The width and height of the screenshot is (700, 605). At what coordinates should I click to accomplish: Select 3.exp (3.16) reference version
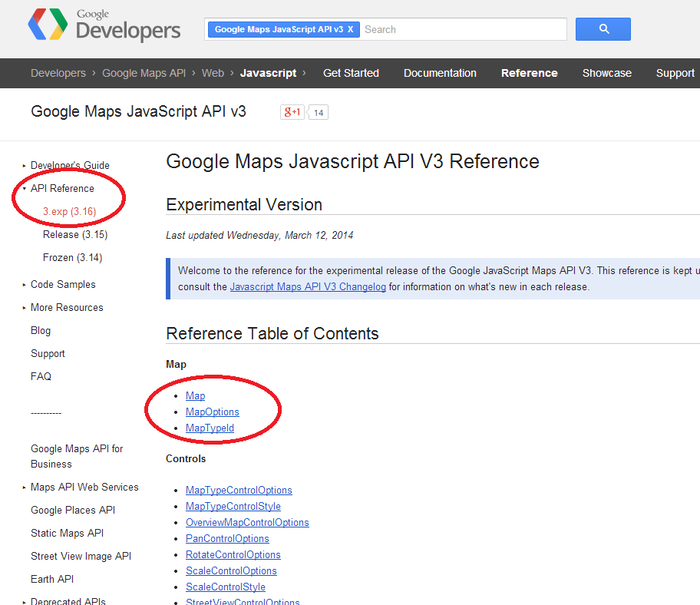[69, 211]
